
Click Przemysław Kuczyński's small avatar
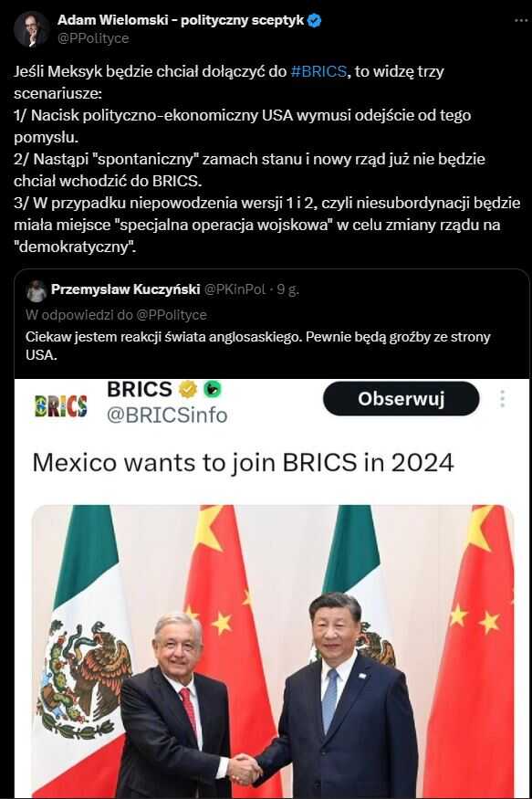[37, 291]
